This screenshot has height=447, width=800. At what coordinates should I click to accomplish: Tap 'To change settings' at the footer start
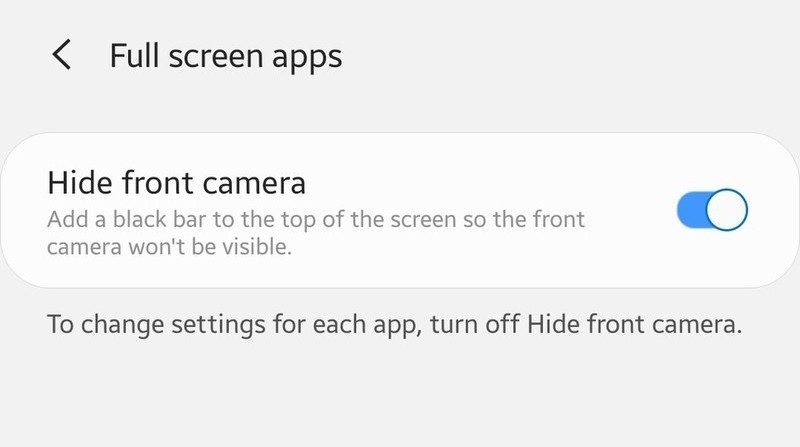156,326
